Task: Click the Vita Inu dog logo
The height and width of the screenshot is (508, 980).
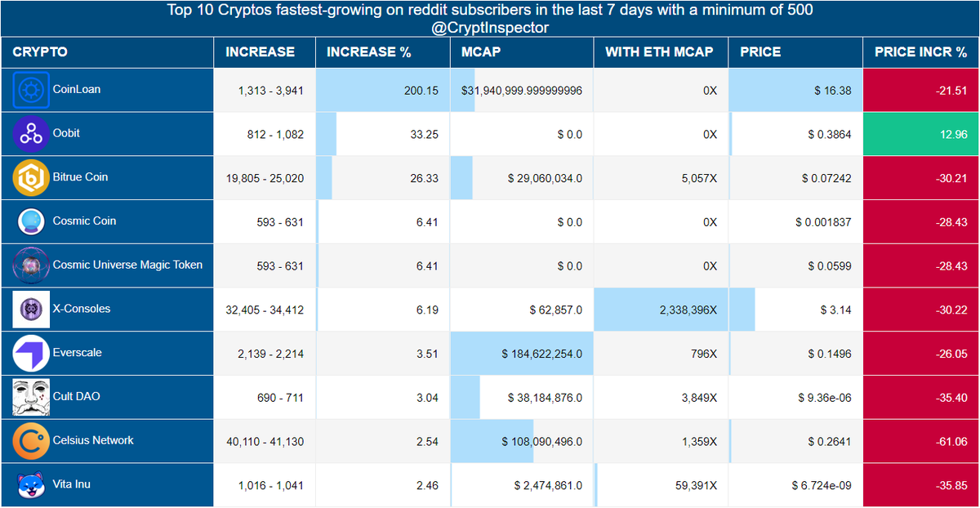Action: [31, 485]
